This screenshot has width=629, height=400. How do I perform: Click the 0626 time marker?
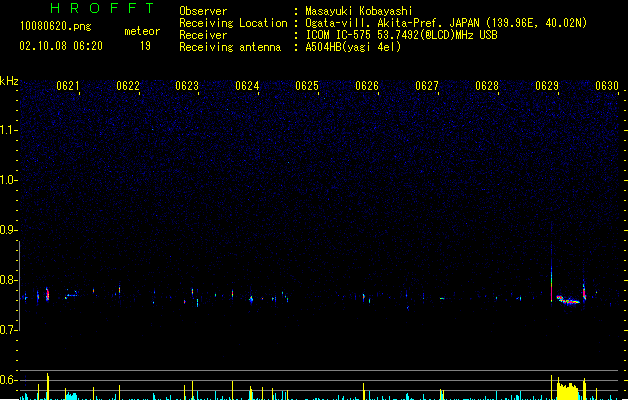[x=367, y=86]
